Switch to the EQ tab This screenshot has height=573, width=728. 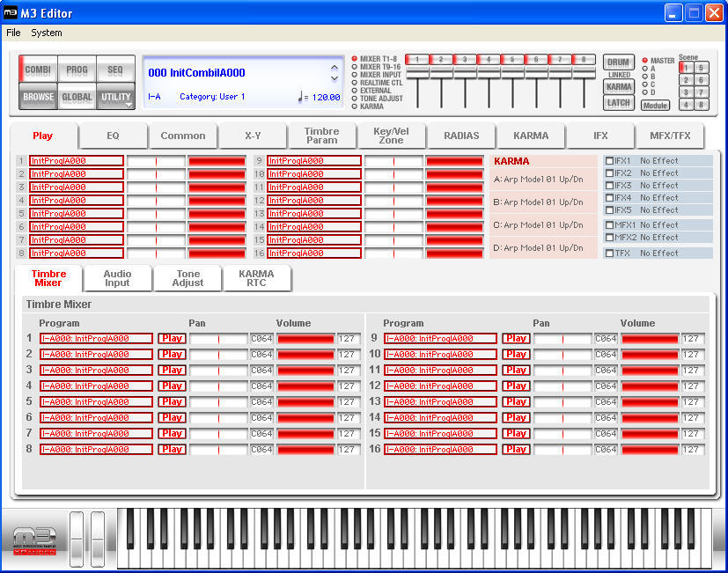[x=113, y=136]
